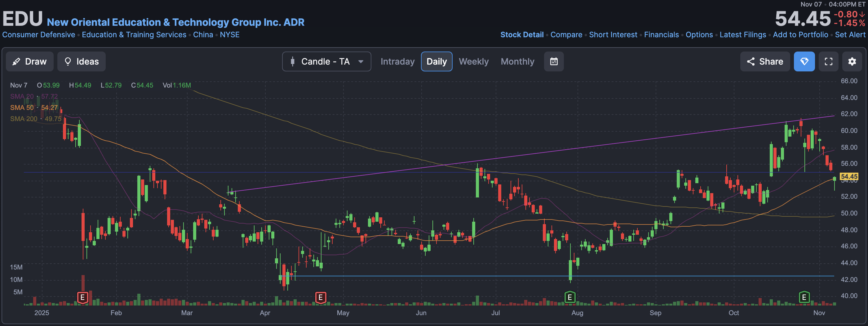Click the Aug label on time axis
This screenshot has width=868, height=326.
[x=577, y=313]
